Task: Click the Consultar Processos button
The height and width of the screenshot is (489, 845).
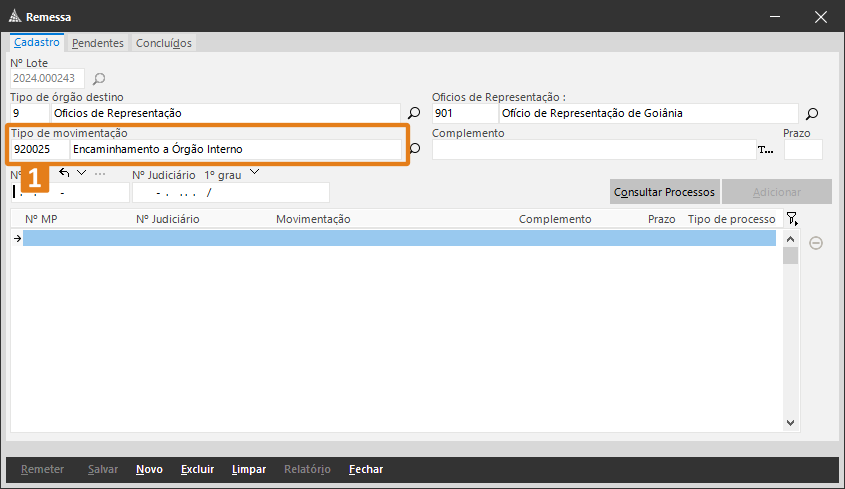Action: coord(664,192)
